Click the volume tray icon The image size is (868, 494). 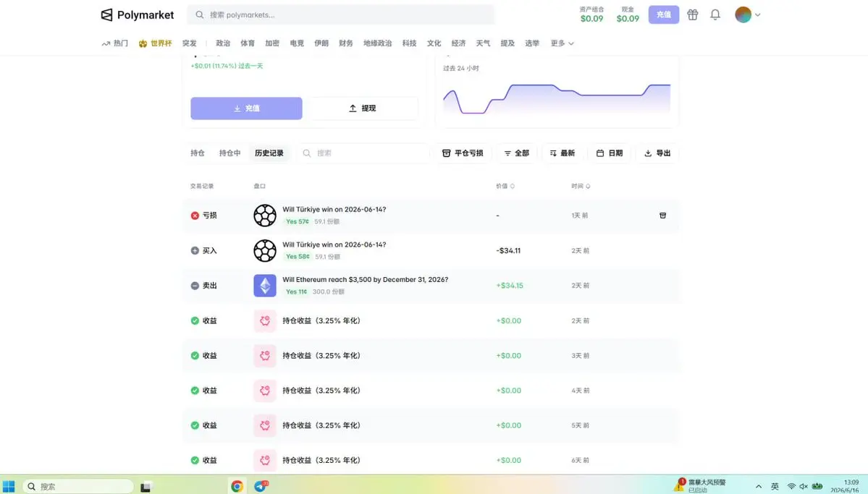pos(804,486)
